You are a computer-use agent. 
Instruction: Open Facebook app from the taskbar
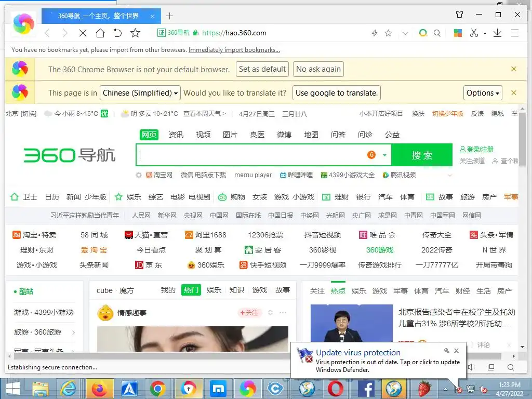tap(366, 389)
